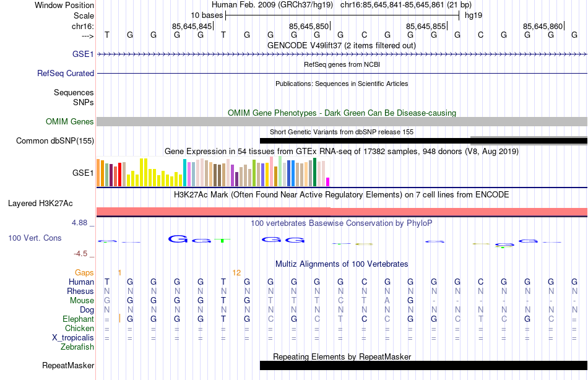
Task: Click the 100 Vert. Cons track label
Action: point(35,238)
